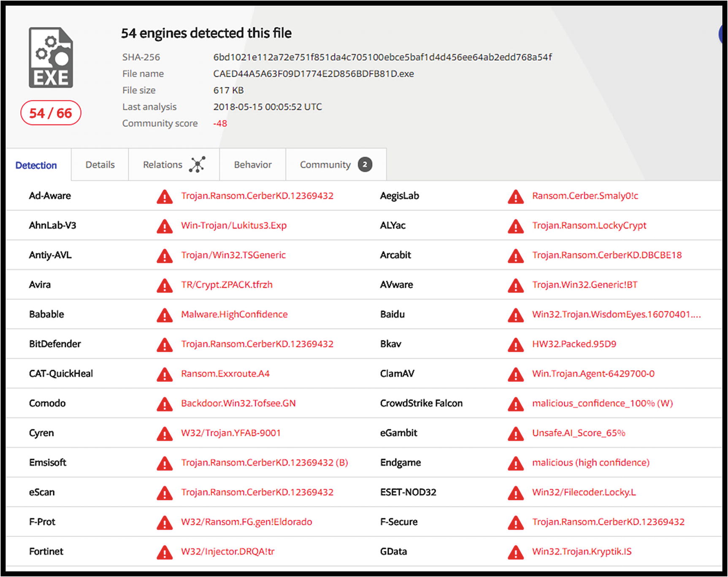
Task: Click the 54 / 66 detection ratio badge
Action: click(51, 113)
